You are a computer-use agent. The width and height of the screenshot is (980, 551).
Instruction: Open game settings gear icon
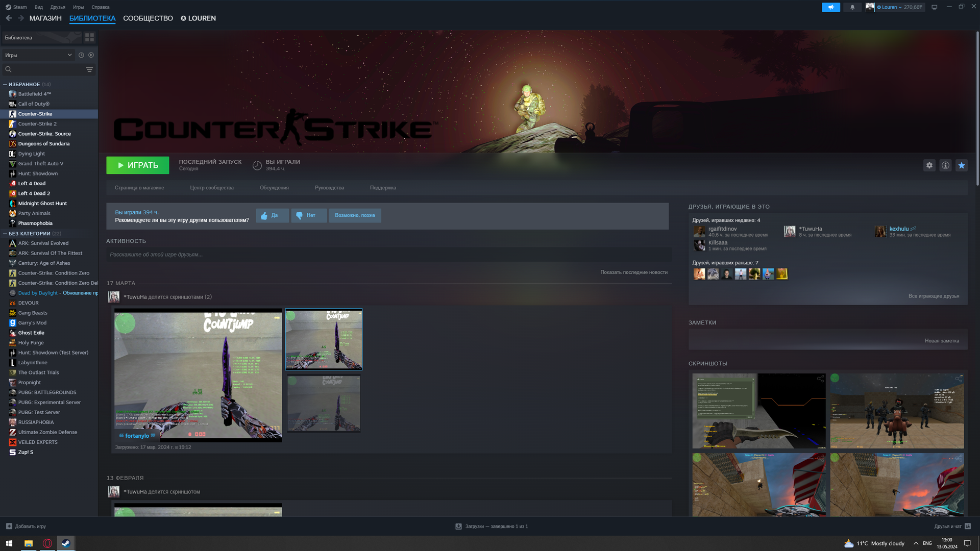929,165
